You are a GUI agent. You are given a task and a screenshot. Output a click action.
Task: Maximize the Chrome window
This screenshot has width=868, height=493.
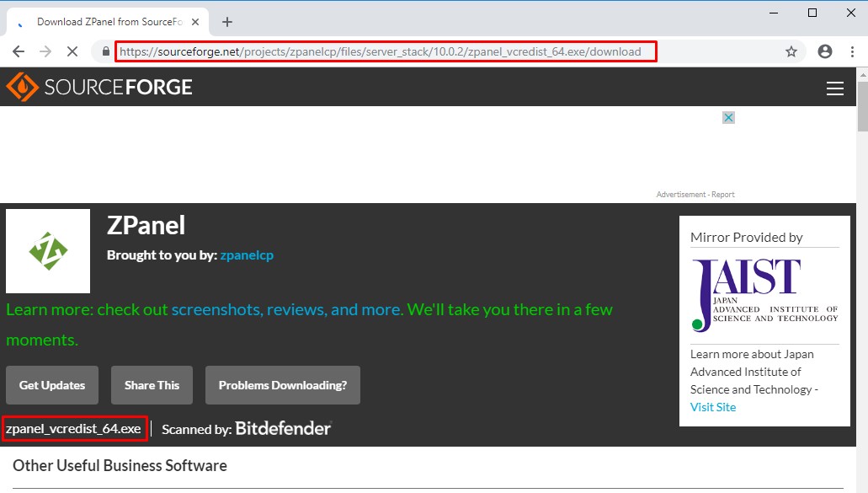(x=812, y=13)
